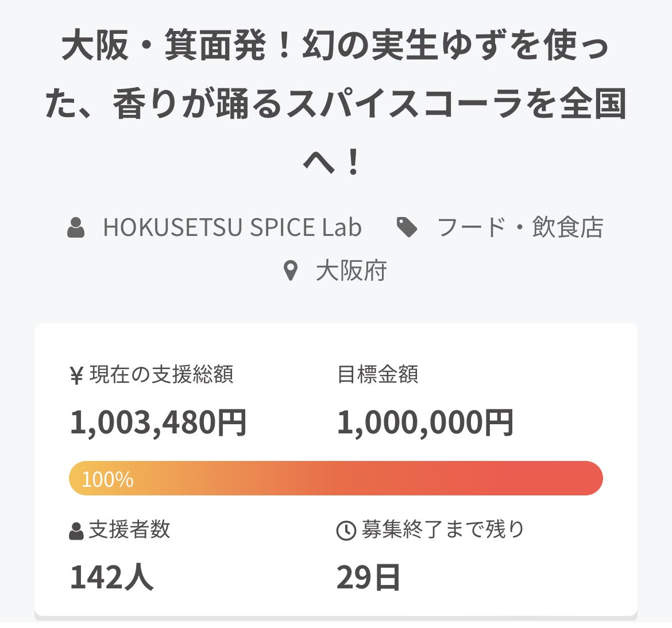Open the フード・飲食店 category link
The width and height of the screenshot is (672, 628).
(x=520, y=227)
